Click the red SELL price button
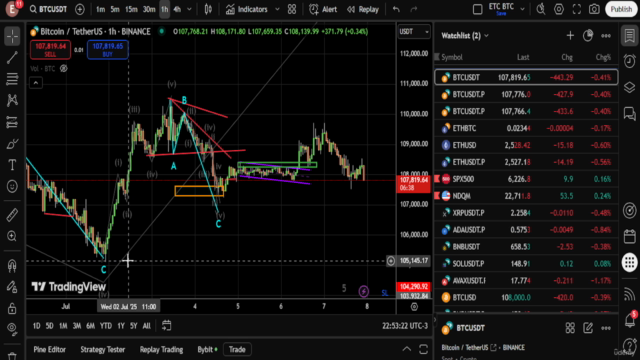Screen dimensions: 640x360 click(x=50, y=49)
